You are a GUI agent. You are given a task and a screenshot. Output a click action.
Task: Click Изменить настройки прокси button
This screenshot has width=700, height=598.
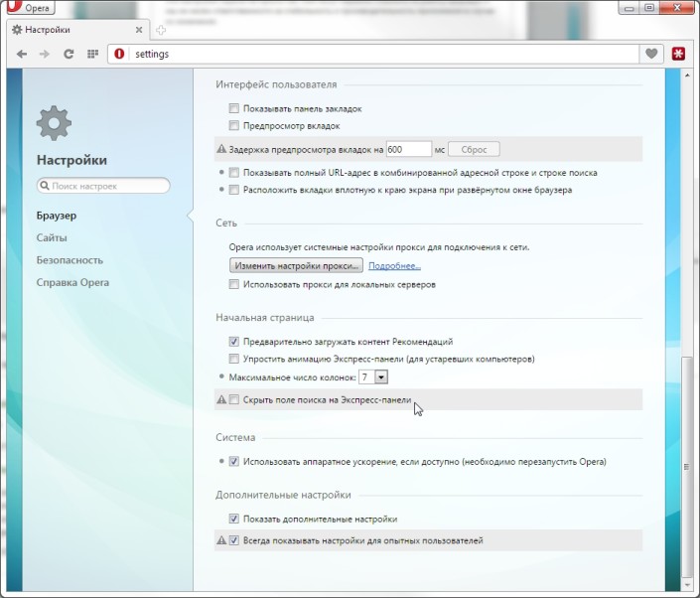tap(296, 266)
